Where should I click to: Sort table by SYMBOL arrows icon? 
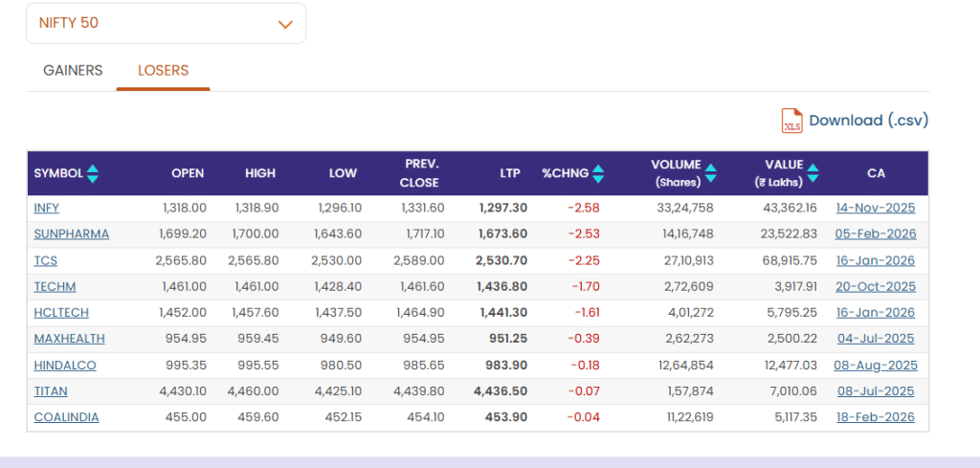point(93,173)
